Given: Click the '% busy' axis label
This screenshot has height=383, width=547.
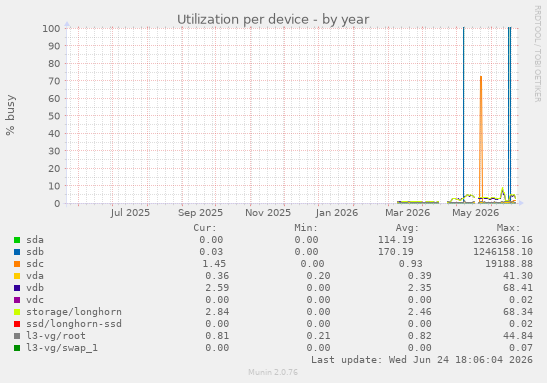Looking at the screenshot, I should [10, 115].
